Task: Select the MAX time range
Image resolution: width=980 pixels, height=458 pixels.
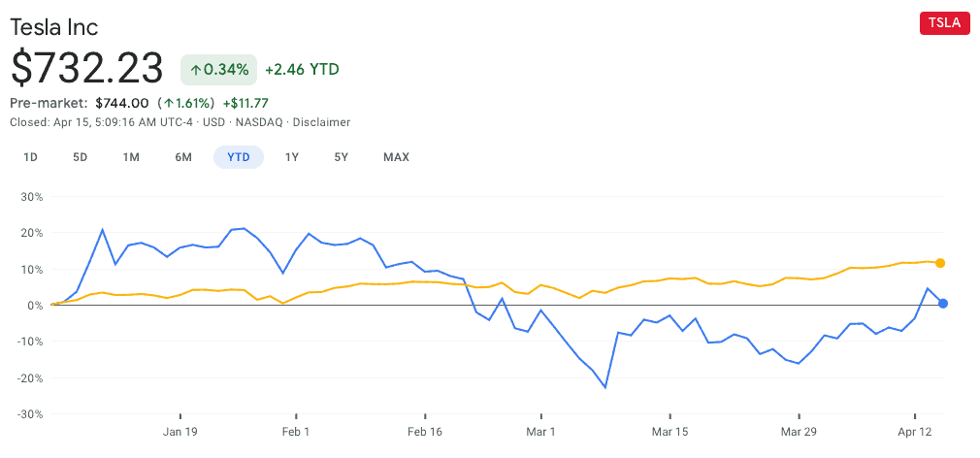Action: point(396,157)
